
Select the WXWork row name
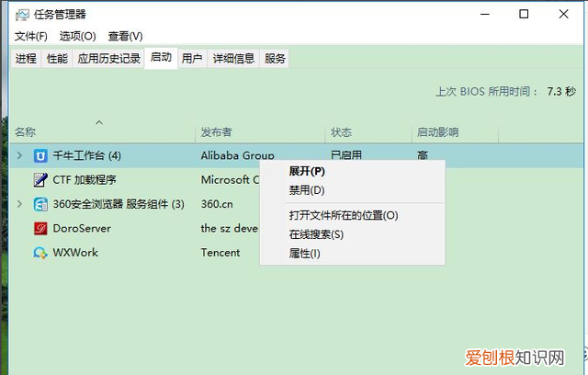point(75,253)
